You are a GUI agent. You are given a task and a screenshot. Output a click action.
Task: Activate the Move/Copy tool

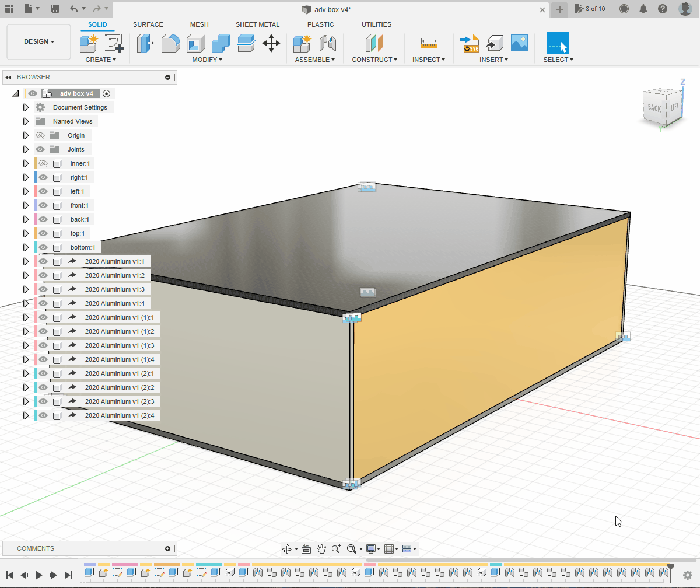pos(271,43)
